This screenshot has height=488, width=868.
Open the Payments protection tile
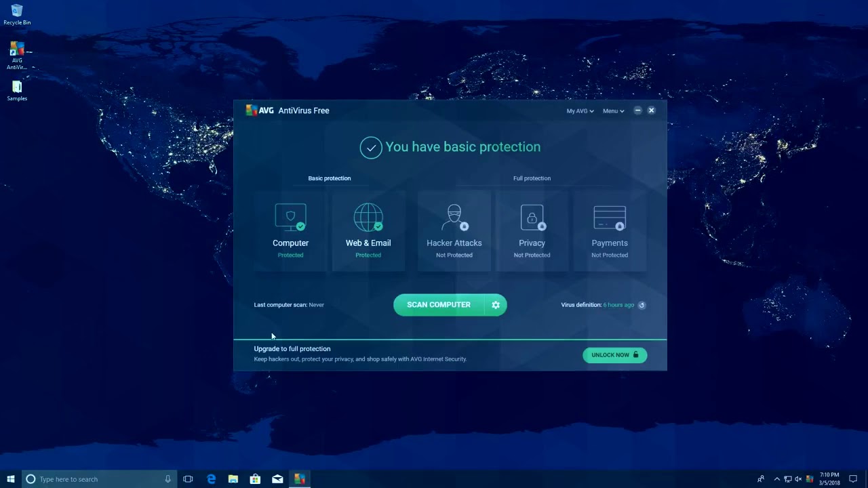point(610,231)
